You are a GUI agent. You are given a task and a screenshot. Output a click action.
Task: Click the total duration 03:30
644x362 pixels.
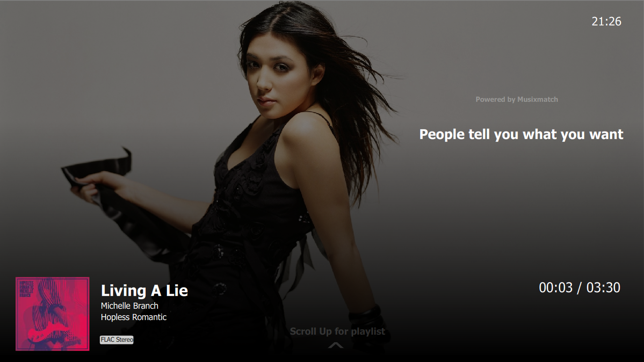pos(603,288)
